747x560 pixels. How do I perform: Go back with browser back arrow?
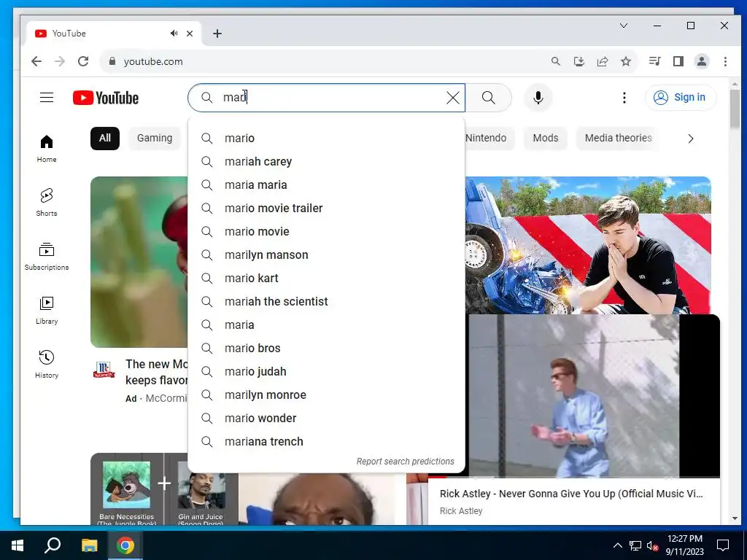pyautogui.click(x=36, y=61)
